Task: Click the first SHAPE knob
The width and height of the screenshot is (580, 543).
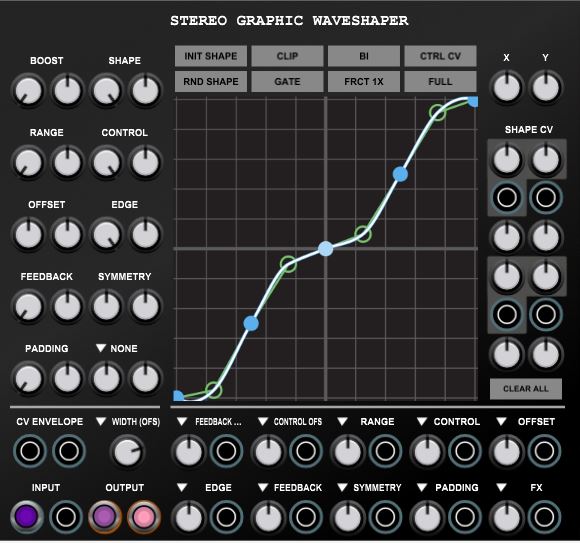Action: [107, 91]
